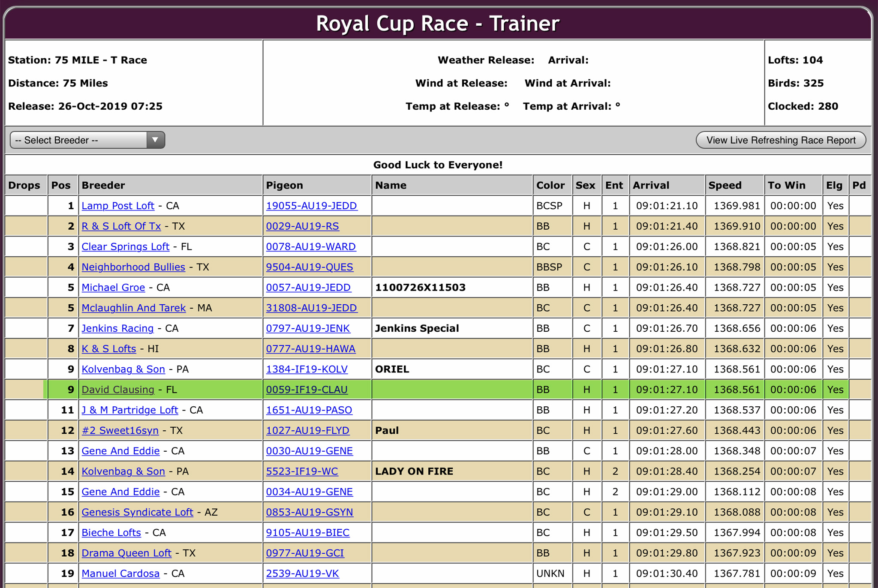Click R & S Loft Of Tx link
Screen dimensions: 878x588
121,226
